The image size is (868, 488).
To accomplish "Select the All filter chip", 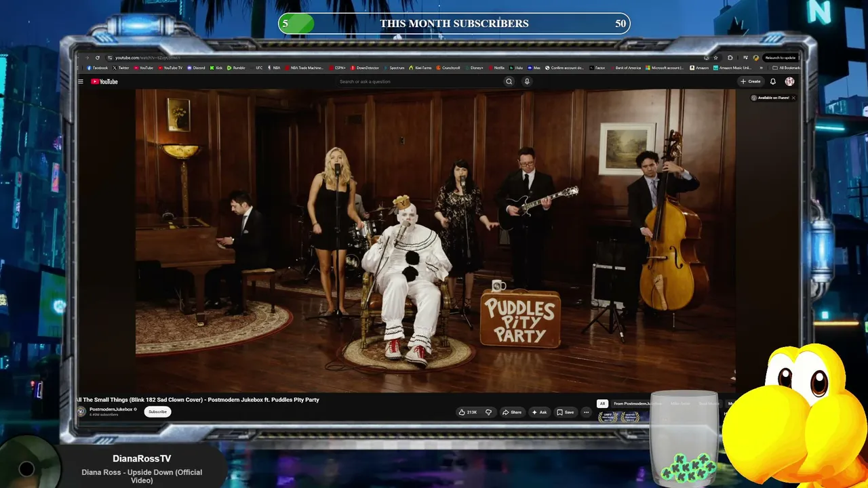I will coord(601,403).
